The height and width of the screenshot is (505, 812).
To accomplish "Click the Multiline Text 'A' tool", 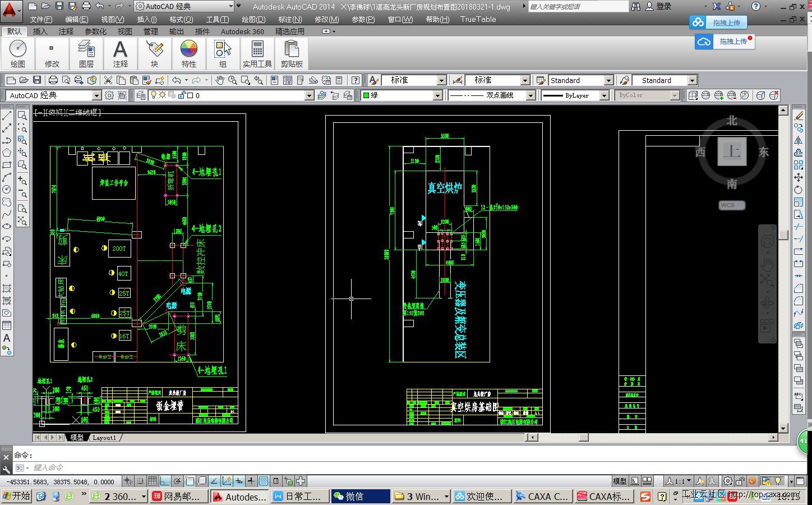I will click(7, 338).
